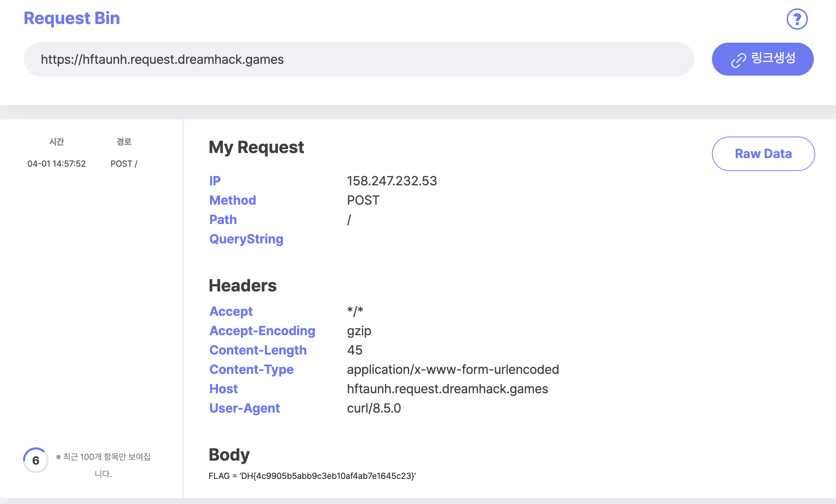Click the Host header value
Viewport: 836px width, 504px height.
[x=447, y=389]
